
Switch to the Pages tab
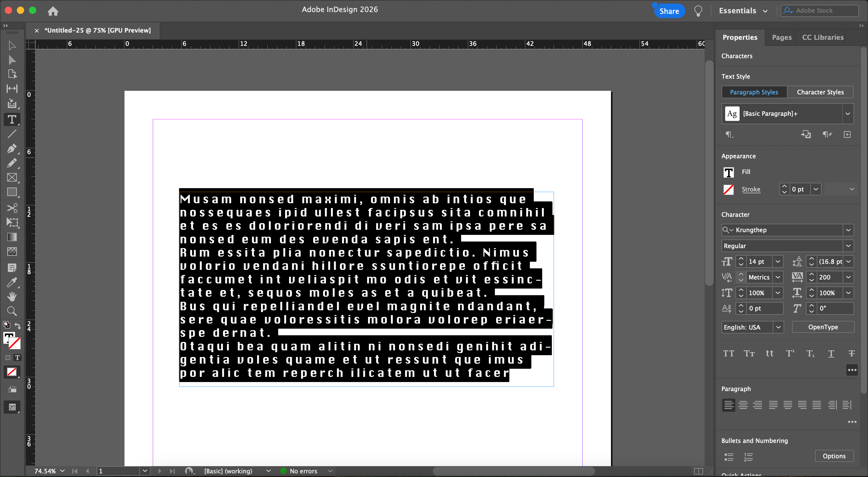coord(782,37)
